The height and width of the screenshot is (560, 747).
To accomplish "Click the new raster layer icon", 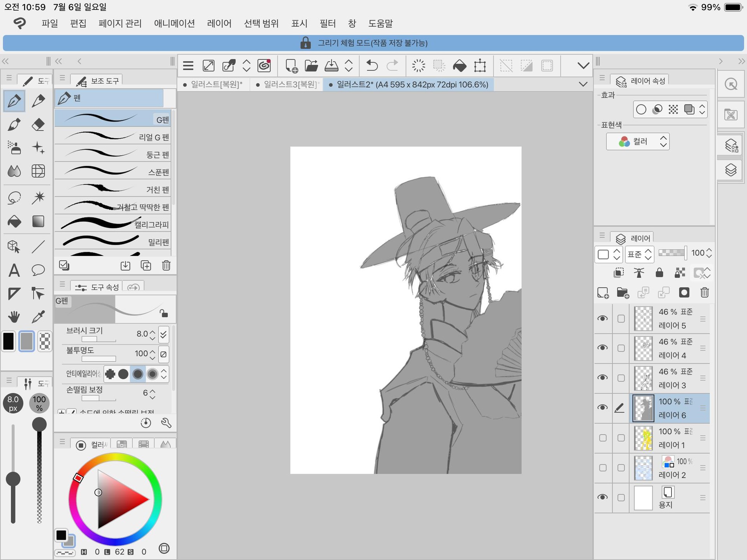I will click(603, 293).
